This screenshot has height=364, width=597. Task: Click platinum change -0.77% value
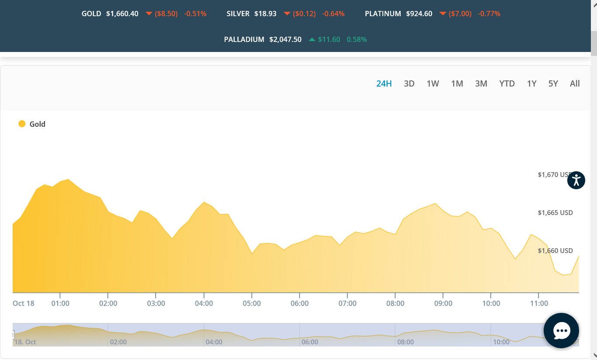pyautogui.click(x=489, y=14)
